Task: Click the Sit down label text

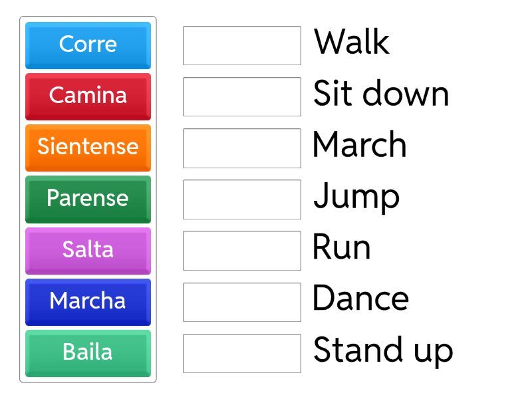Action: 381,94
